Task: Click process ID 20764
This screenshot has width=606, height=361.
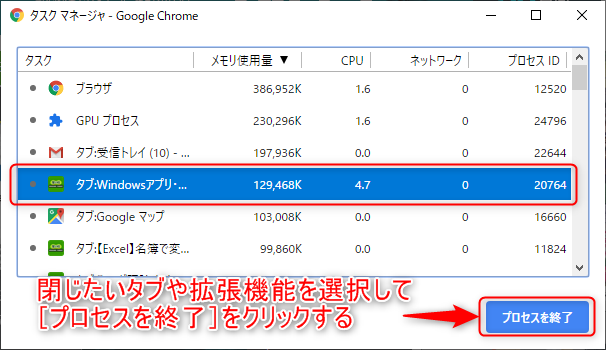Action: tap(550, 185)
